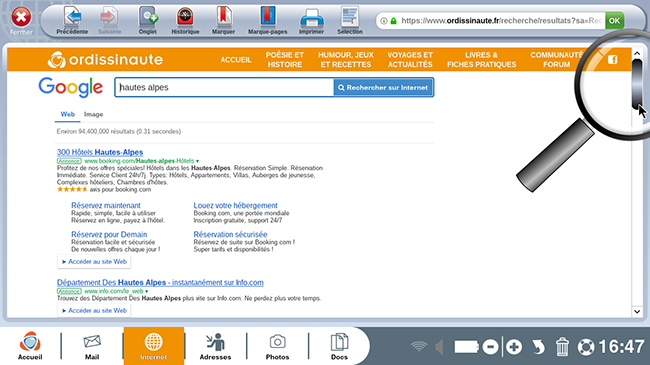Expand the info.com ad URL arrow
This screenshot has height=365, width=650.
[x=146, y=291]
